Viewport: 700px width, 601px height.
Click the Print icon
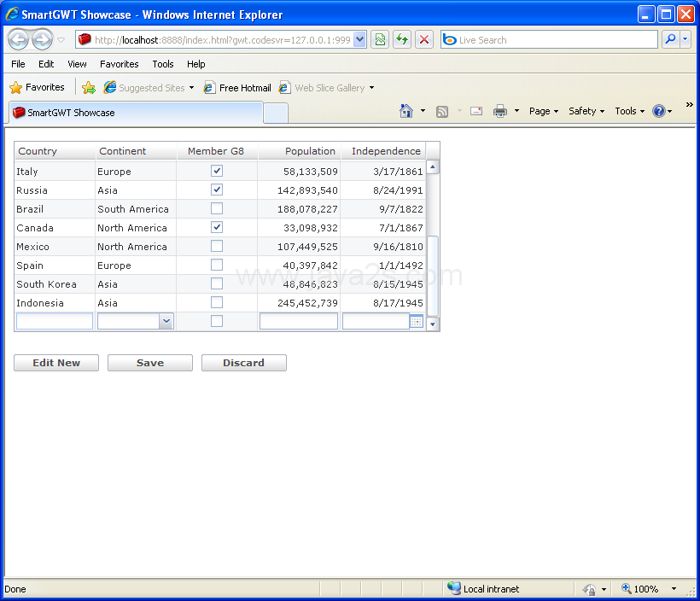[500, 111]
